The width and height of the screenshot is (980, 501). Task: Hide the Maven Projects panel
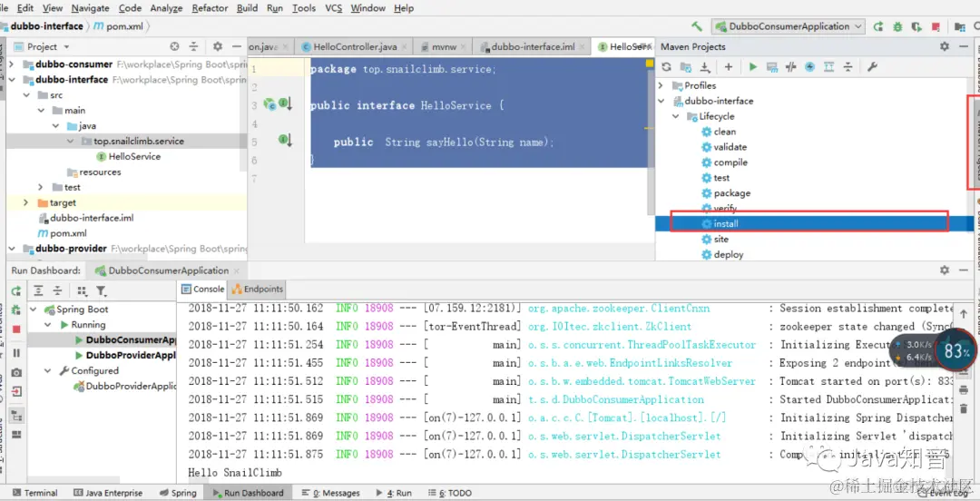[x=963, y=46]
